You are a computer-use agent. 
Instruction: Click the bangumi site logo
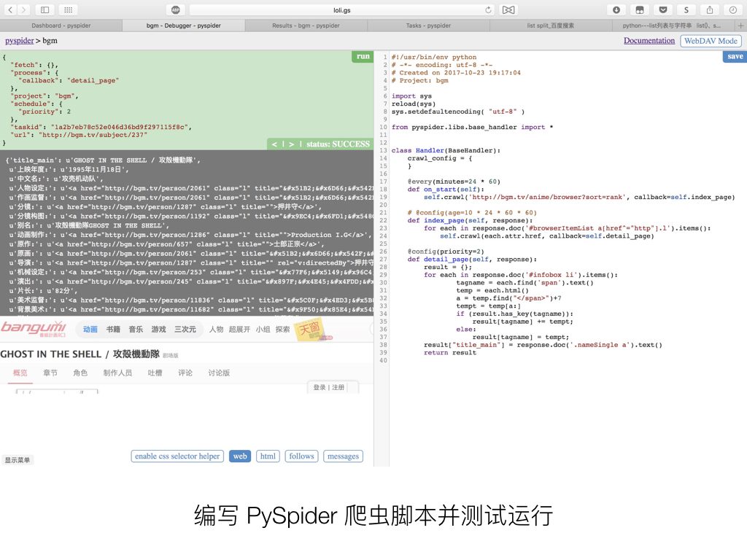pos(33,329)
